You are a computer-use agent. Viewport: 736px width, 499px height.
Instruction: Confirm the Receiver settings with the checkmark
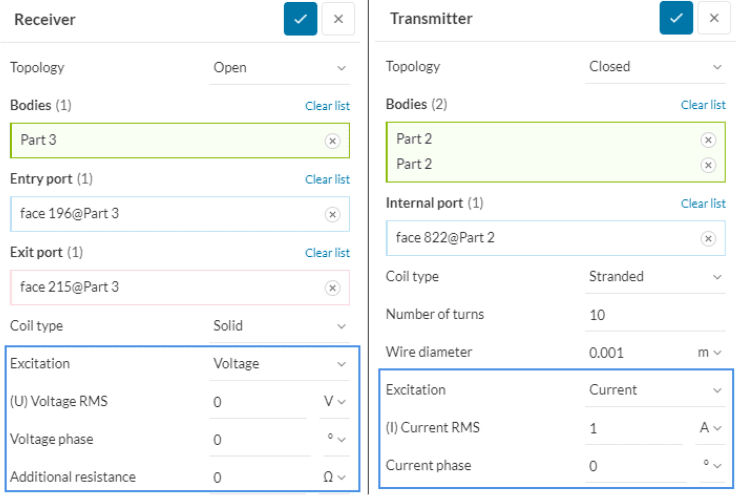(x=300, y=19)
